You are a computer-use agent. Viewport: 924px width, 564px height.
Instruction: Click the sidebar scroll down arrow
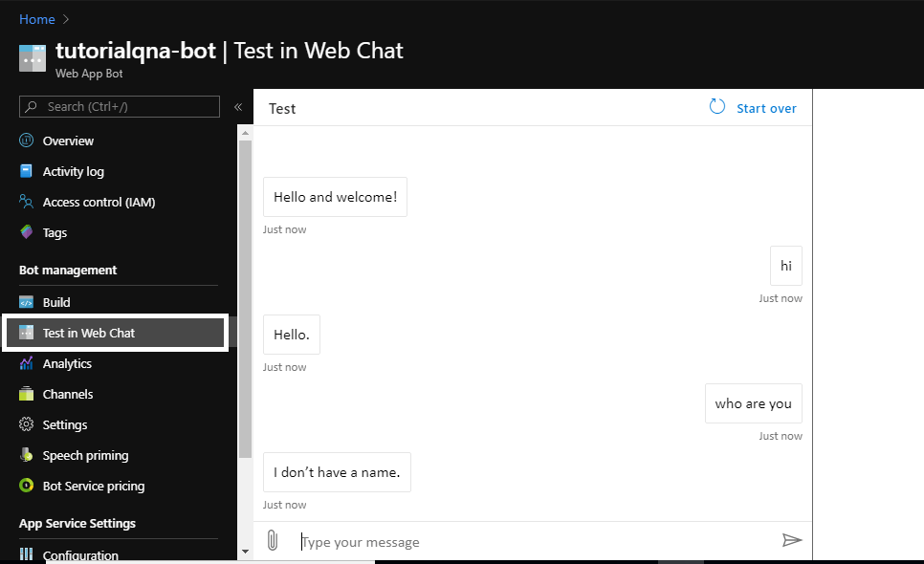[245, 552]
